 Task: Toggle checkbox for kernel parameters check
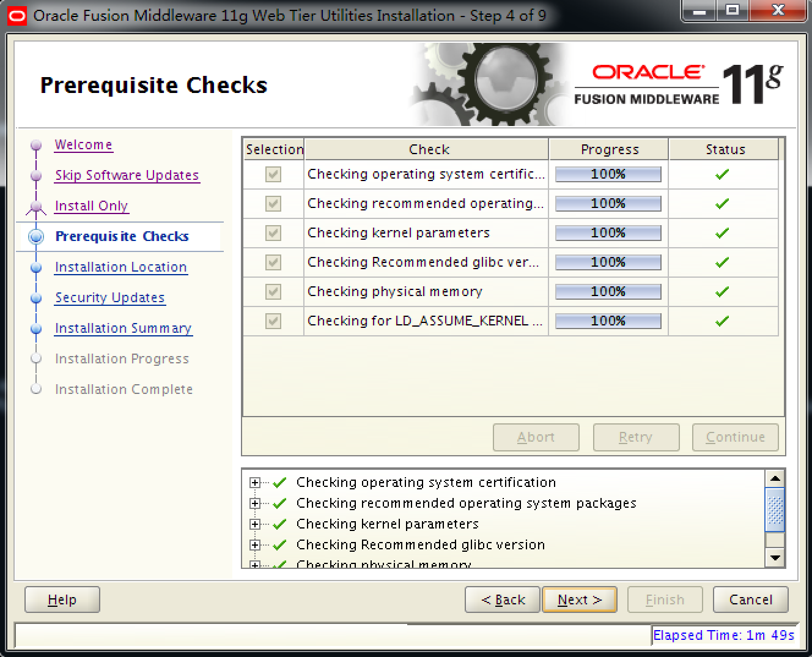tap(273, 233)
